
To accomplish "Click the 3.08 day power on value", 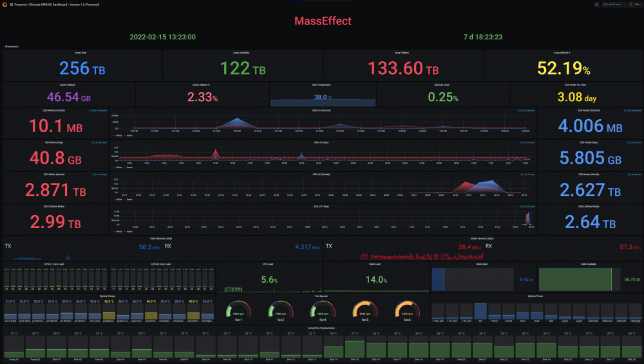I will pos(576,97).
